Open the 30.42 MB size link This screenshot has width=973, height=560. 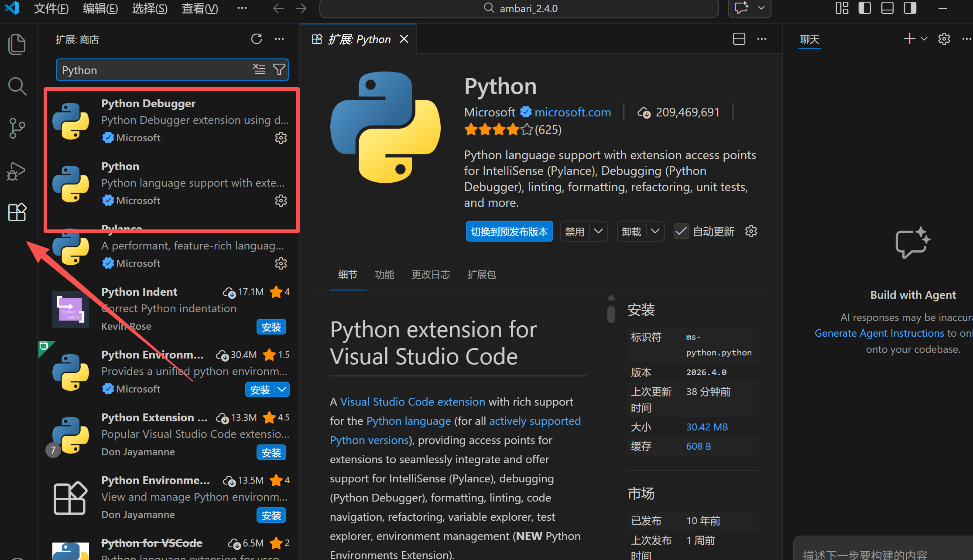tap(707, 427)
